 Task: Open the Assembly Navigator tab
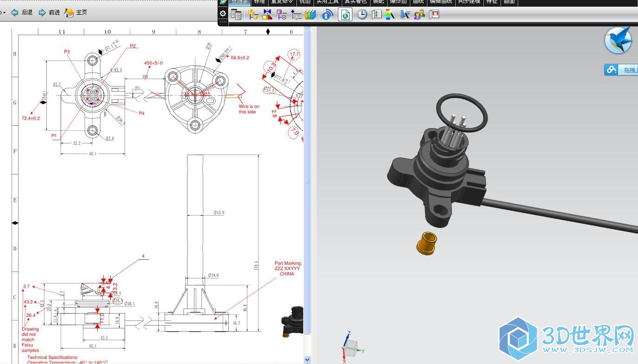click(x=253, y=14)
